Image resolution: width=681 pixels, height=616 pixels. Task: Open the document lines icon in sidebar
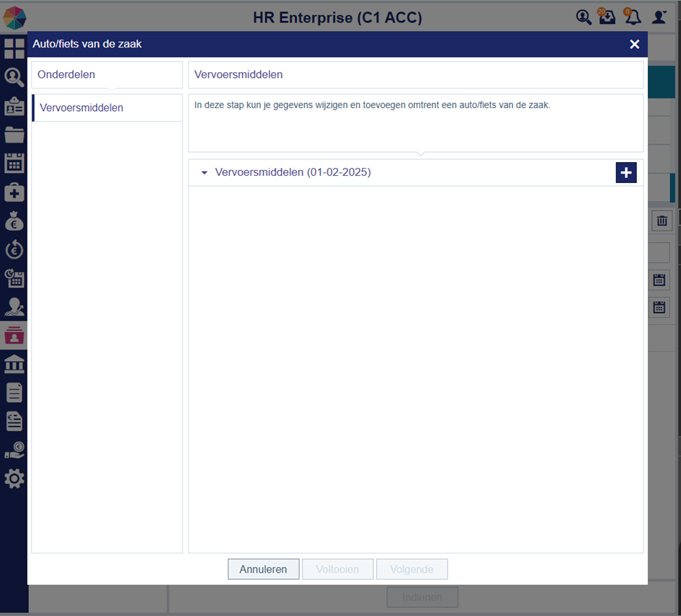click(14, 393)
